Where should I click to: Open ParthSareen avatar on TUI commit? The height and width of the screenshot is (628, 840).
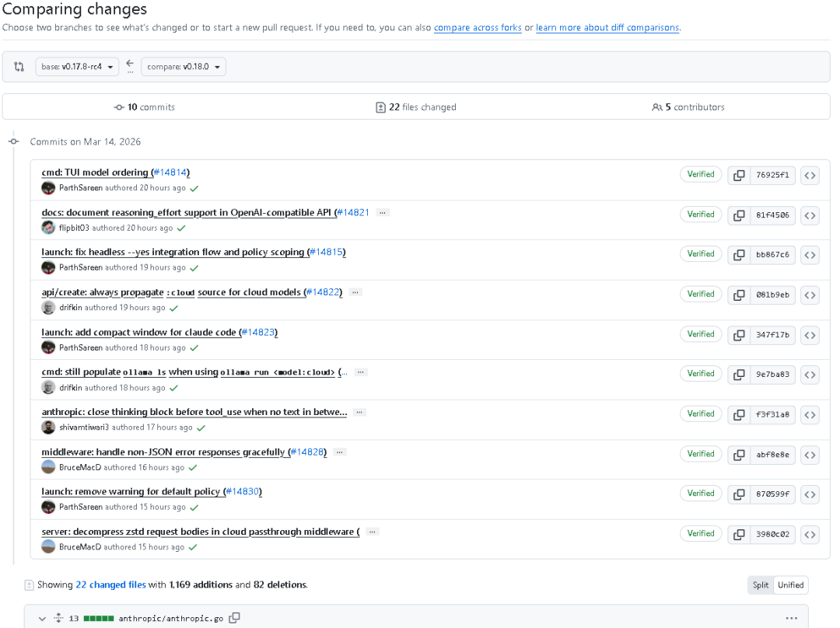point(48,188)
